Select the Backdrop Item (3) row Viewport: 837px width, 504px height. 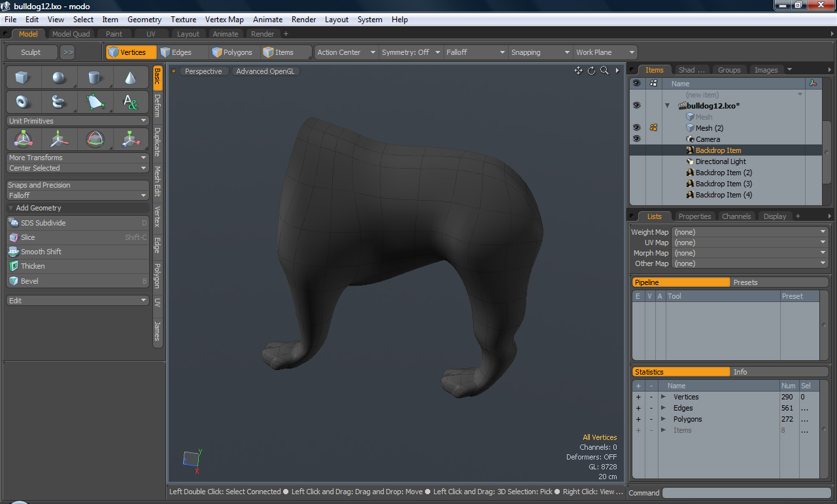pos(724,184)
